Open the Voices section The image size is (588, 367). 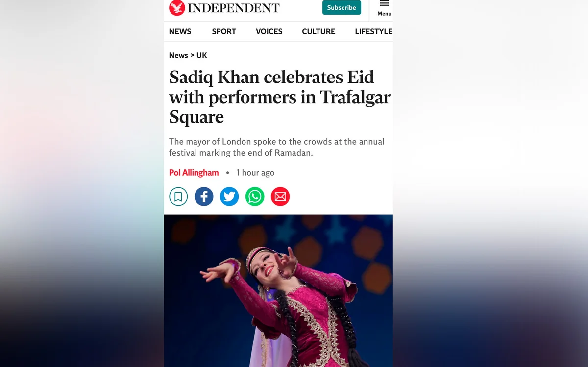click(x=269, y=31)
